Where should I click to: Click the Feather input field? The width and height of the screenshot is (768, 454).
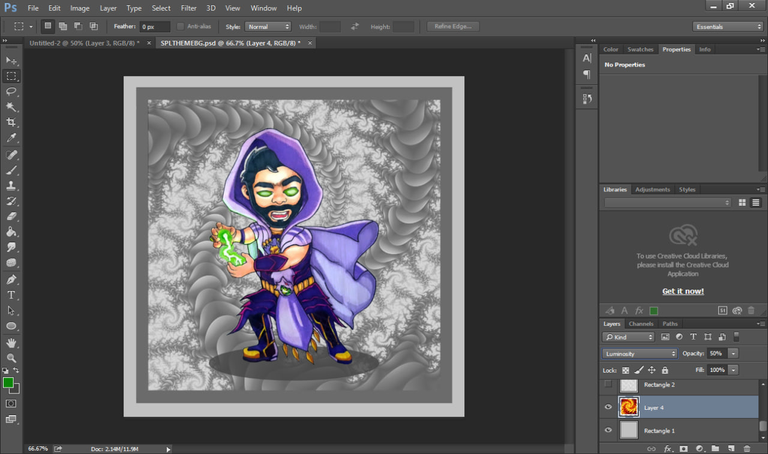[x=155, y=26]
